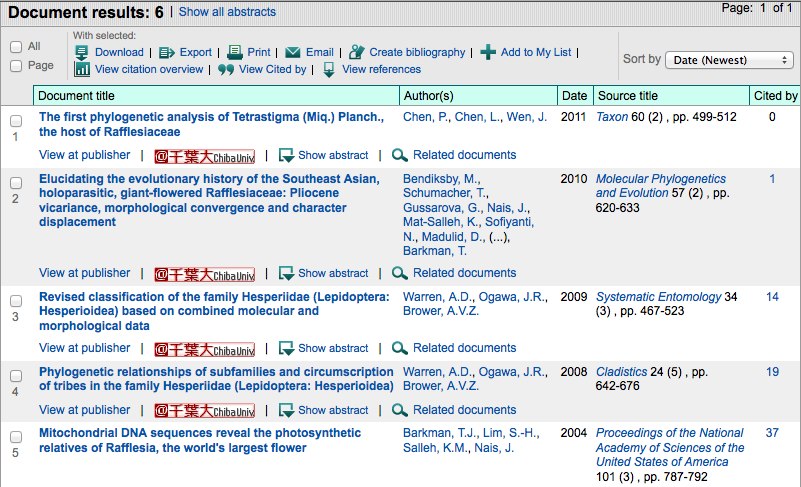This screenshot has width=801, height=487.
Task: Check the Page checkbox
Action: [15, 66]
